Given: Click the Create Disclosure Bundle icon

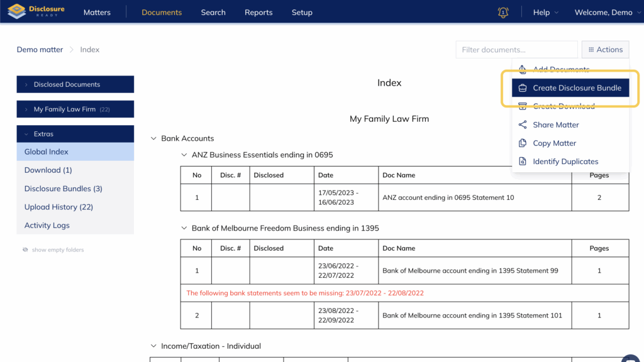Looking at the screenshot, I should tap(522, 88).
